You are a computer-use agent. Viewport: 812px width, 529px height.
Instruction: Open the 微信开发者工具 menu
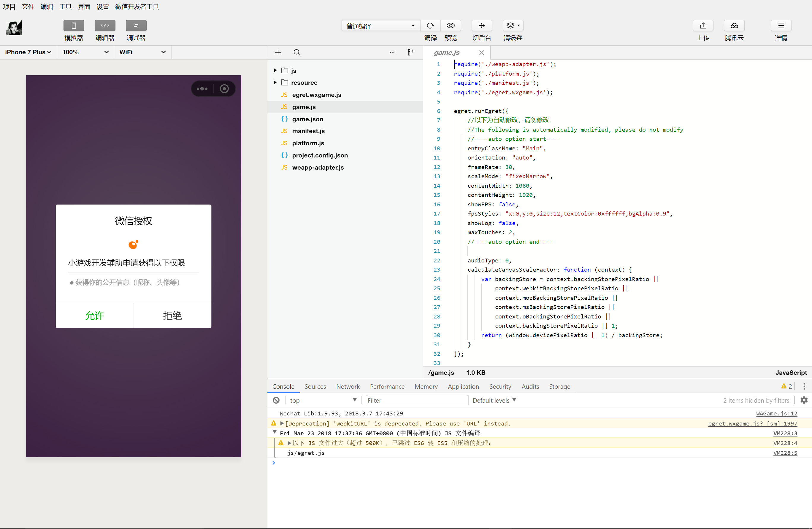click(x=137, y=7)
